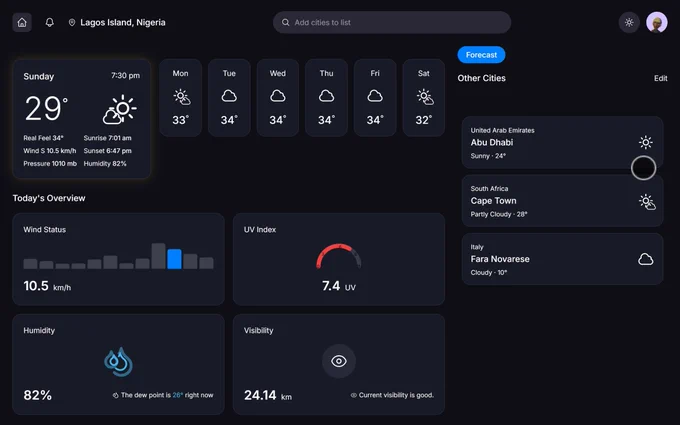The image size is (680, 425).
Task: Click the Lagos Island, Nigeria location text
Action: 123,23
